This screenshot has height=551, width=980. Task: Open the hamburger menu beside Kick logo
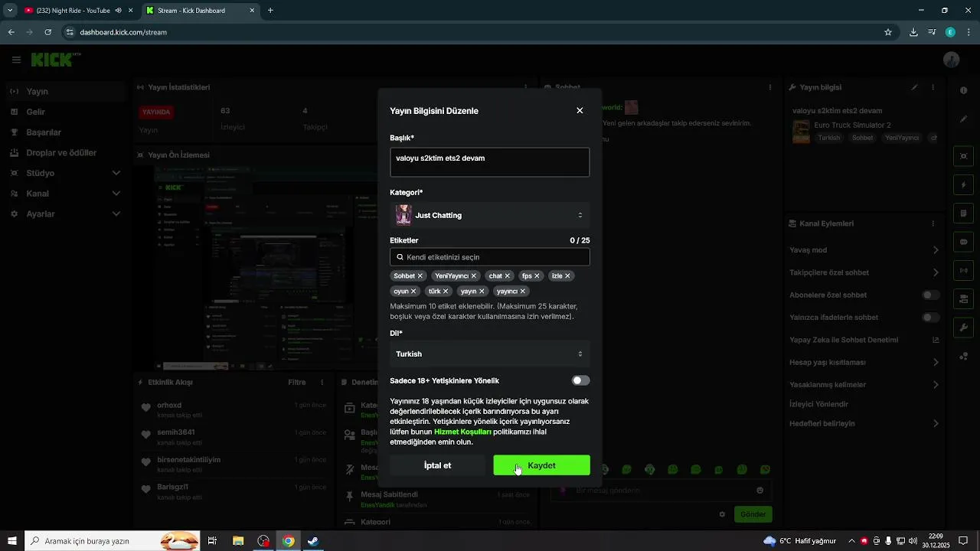[x=16, y=60]
